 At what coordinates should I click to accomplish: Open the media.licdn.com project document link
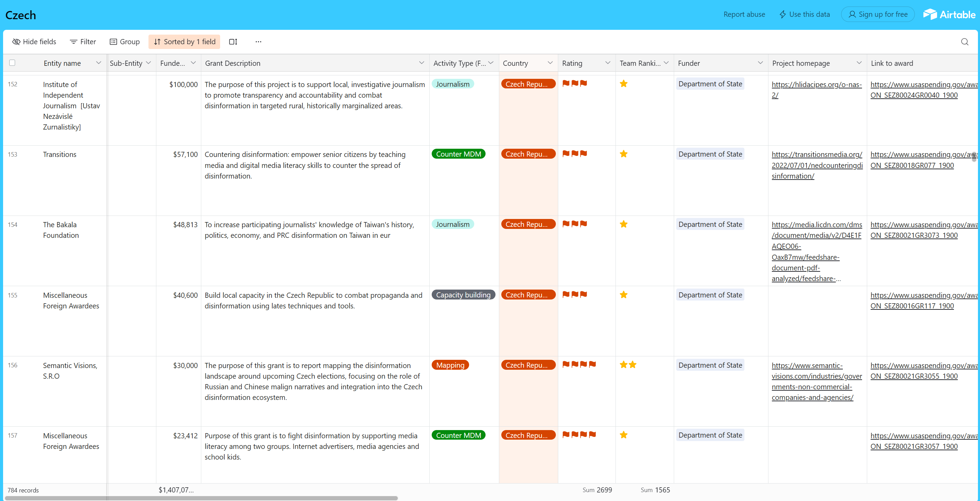pyautogui.click(x=816, y=251)
